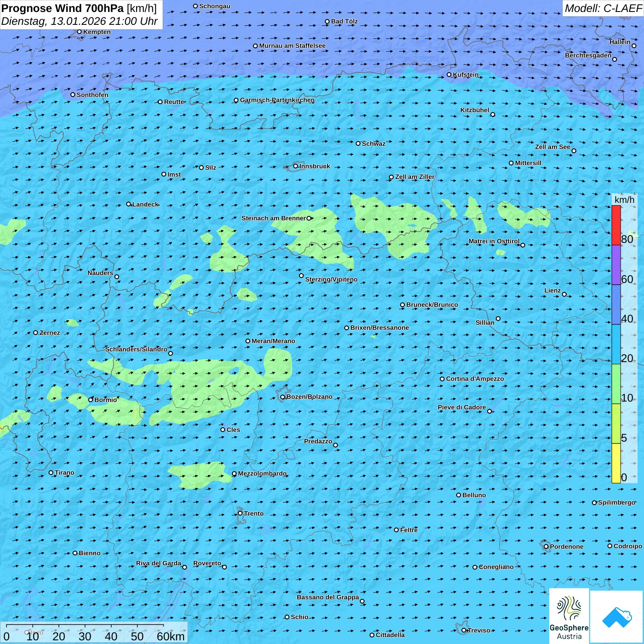Screen dimensions: 644x644
Task: Click the 'Sterzing/Vipiteno' label
Action: [331, 279]
